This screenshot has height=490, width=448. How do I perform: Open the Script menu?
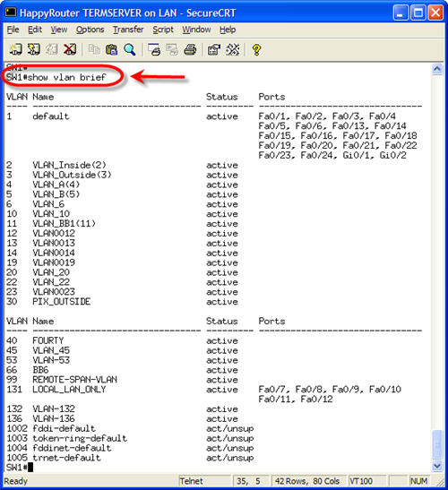coord(163,30)
